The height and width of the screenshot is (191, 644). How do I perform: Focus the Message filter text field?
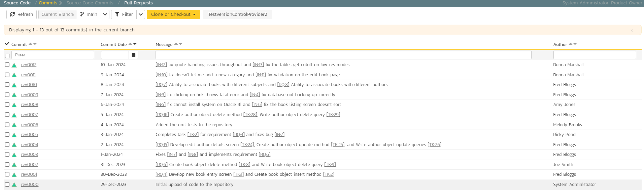343,55
